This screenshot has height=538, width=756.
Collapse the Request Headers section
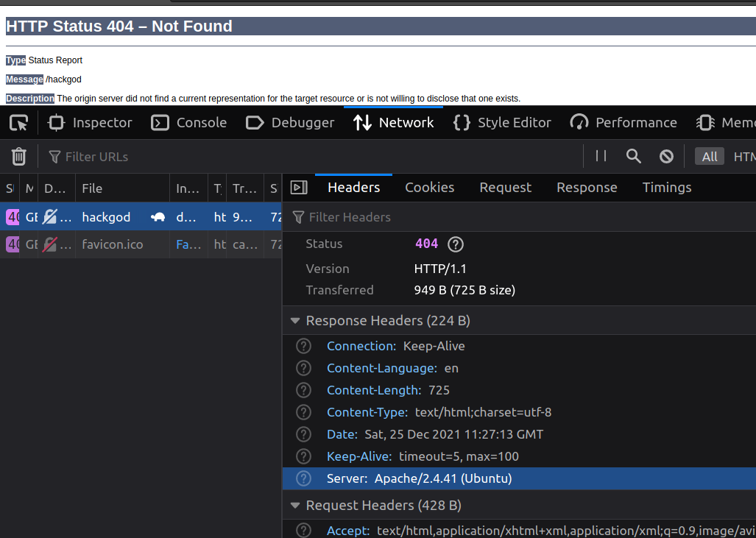295,506
